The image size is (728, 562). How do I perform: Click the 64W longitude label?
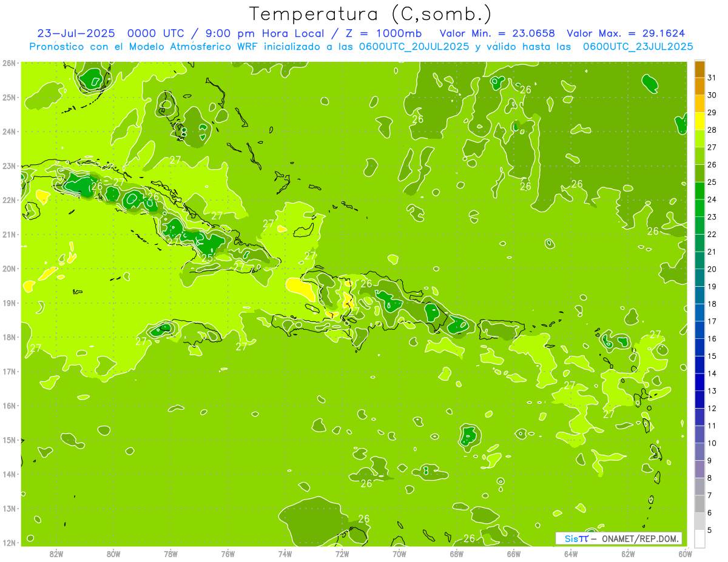pyautogui.click(x=571, y=554)
